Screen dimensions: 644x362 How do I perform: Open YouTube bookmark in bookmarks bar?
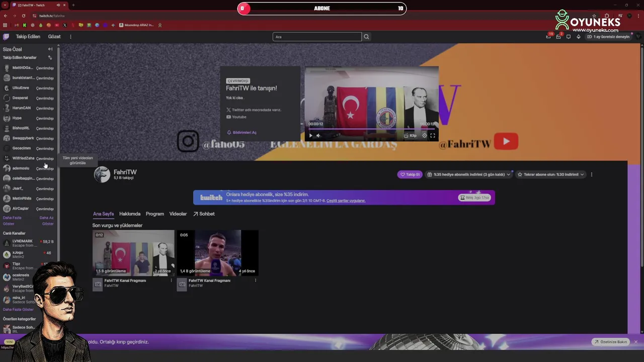pyautogui.click(x=56, y=25)
